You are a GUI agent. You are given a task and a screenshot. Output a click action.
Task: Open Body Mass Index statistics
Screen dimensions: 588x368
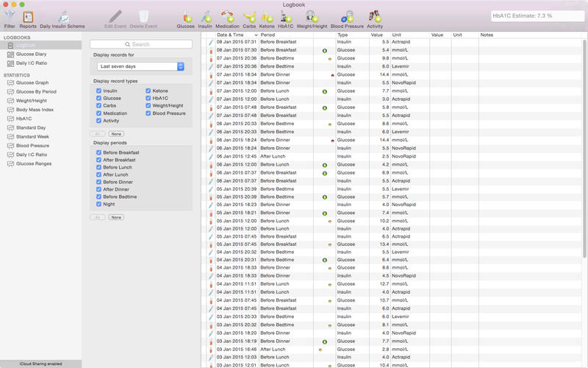point(35,109)
